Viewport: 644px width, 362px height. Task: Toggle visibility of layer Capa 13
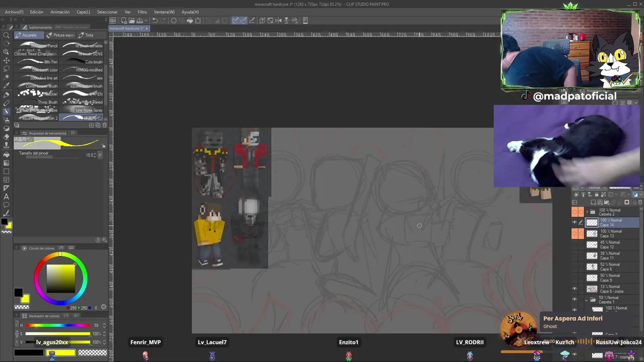tap(575, 233)
